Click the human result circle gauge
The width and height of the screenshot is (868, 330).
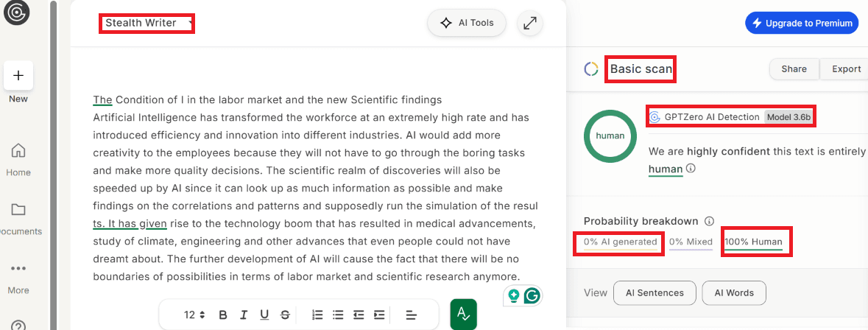click(610, 136)
